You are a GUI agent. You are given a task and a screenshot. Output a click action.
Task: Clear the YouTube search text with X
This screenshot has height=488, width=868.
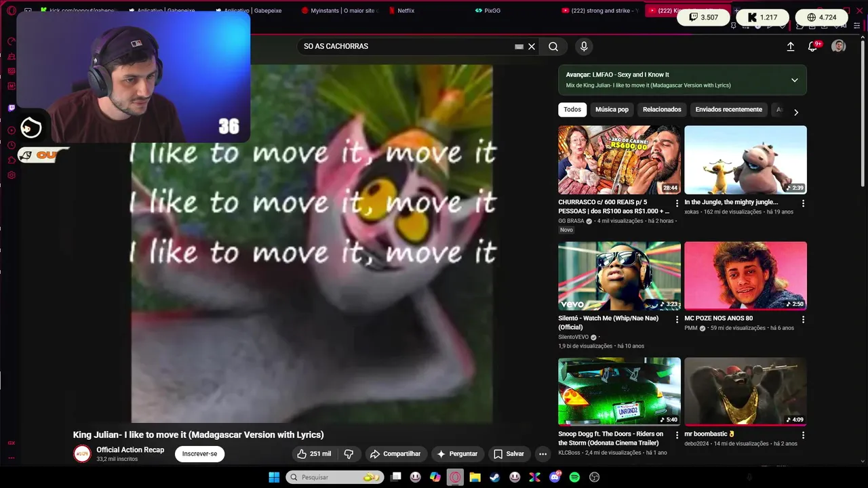(x=532, y=47)
